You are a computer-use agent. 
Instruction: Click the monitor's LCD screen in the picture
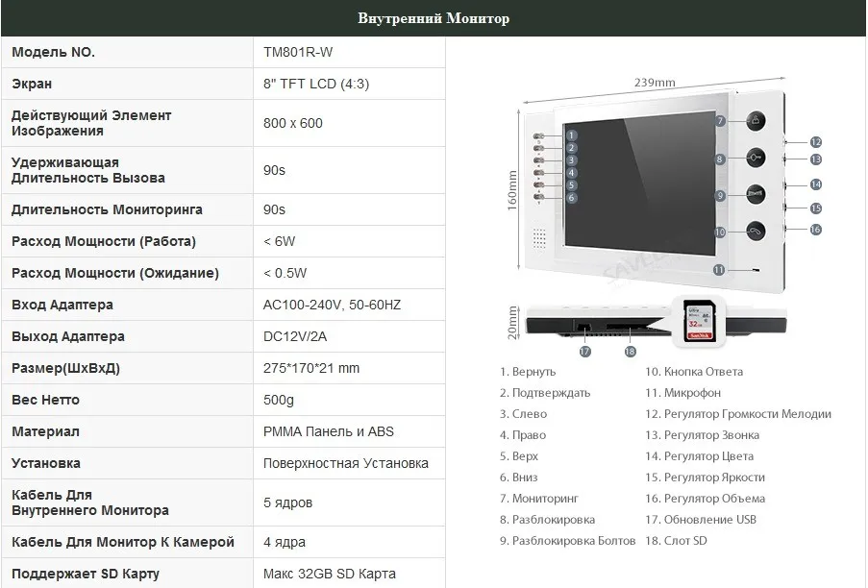639,183
